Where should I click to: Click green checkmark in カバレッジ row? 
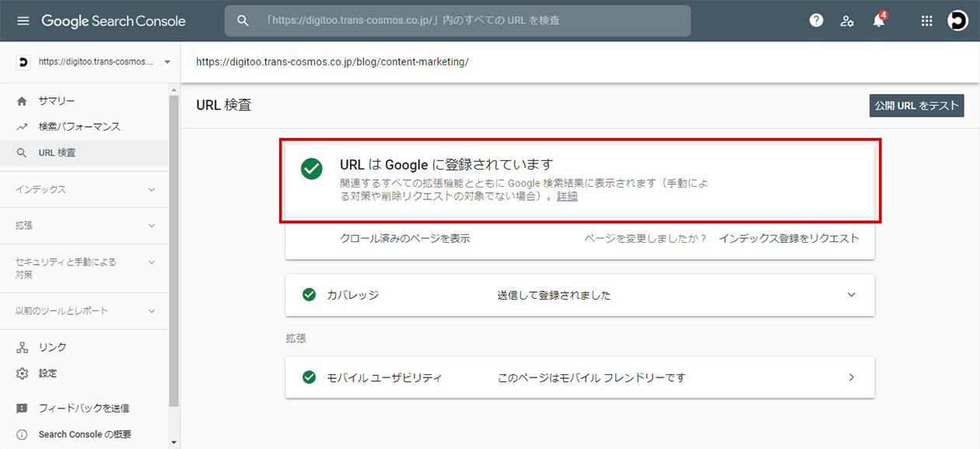pyautogui.click(x=309, y=295)
